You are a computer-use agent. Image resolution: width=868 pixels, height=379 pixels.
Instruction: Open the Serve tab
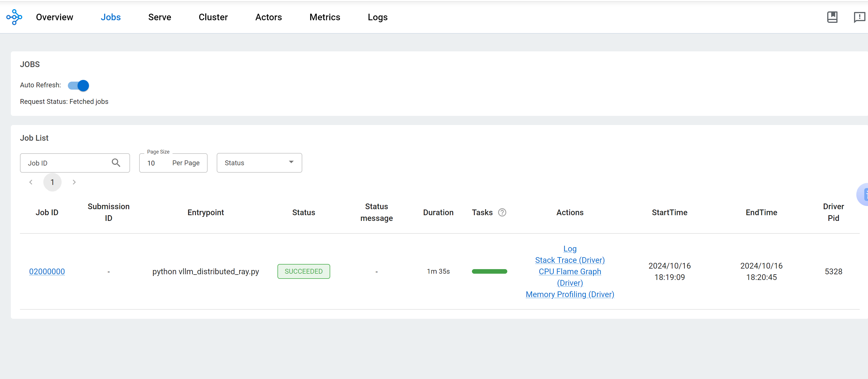(x=160, y=17)
